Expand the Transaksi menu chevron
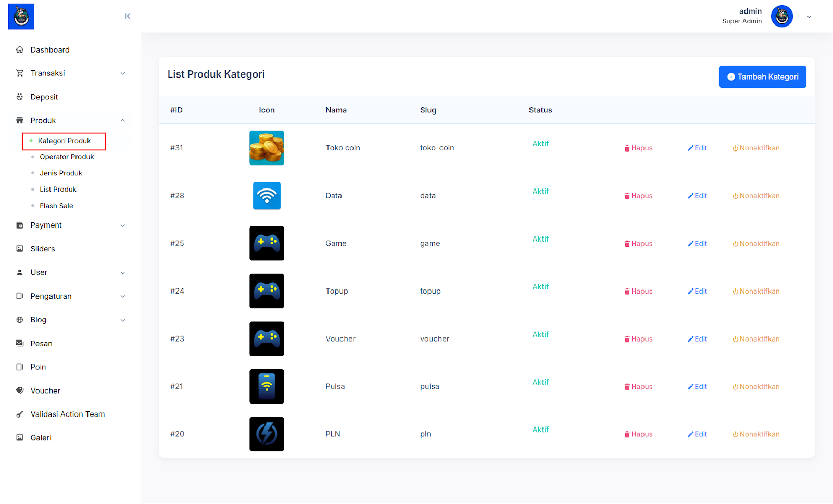 coord(123,73)
